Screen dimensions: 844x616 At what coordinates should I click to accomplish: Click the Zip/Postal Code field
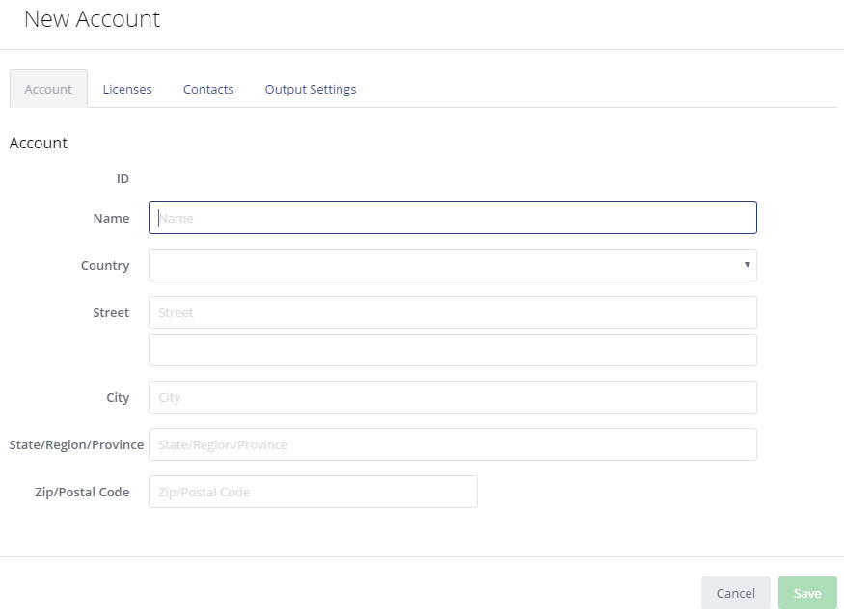pyautogui.click(x=313, y=492)
